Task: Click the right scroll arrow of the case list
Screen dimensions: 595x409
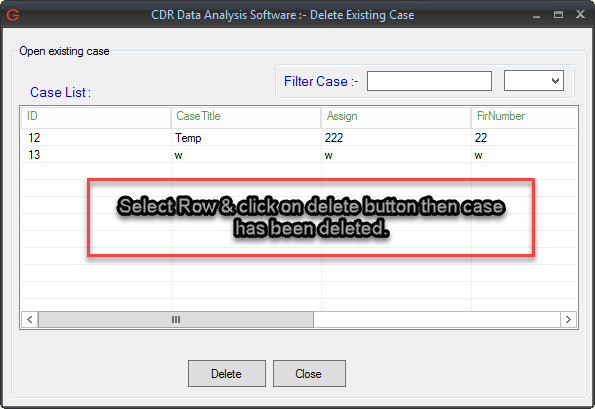Action: [x=568, y=319]
